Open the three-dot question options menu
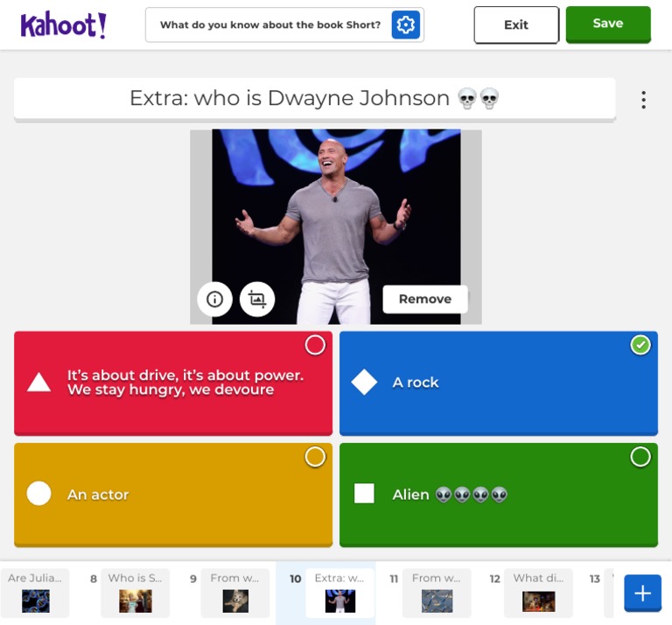Screen dimensions: 672x625 click(x=643, y=100)
